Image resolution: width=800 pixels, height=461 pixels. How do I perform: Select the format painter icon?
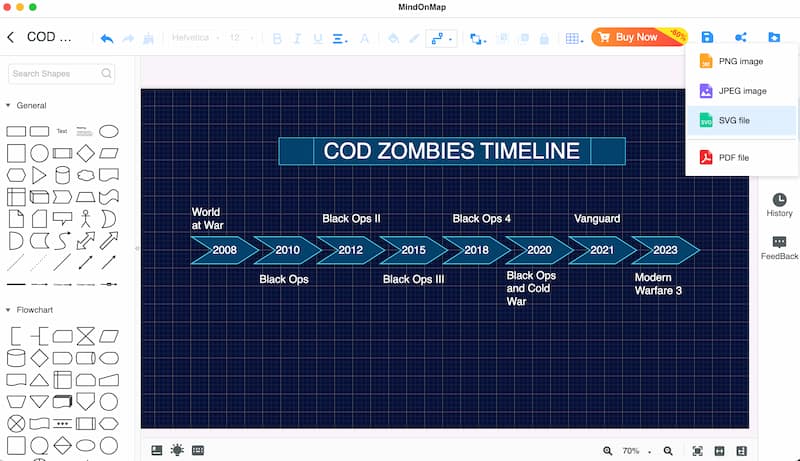coord(148,38)
